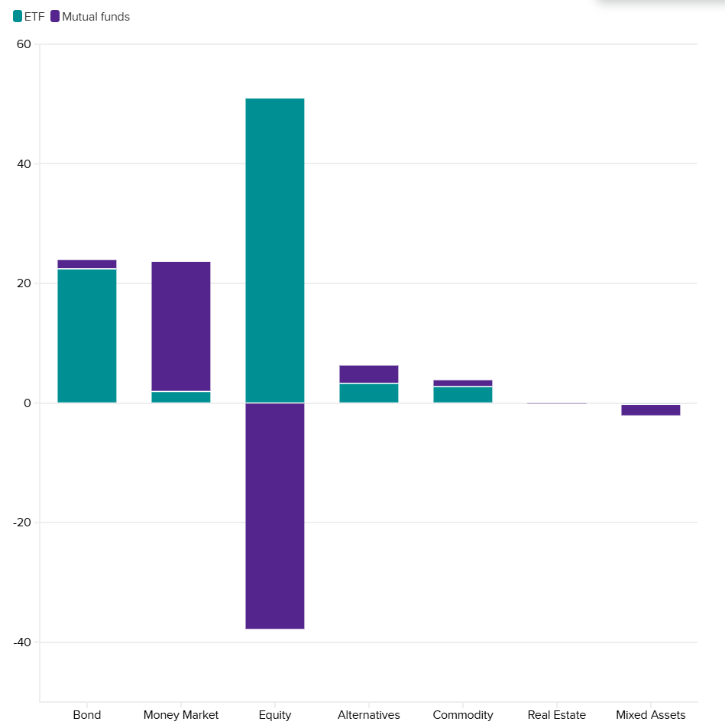
Task: Select the Commodity ETF bar
Action: coord(462,393)
